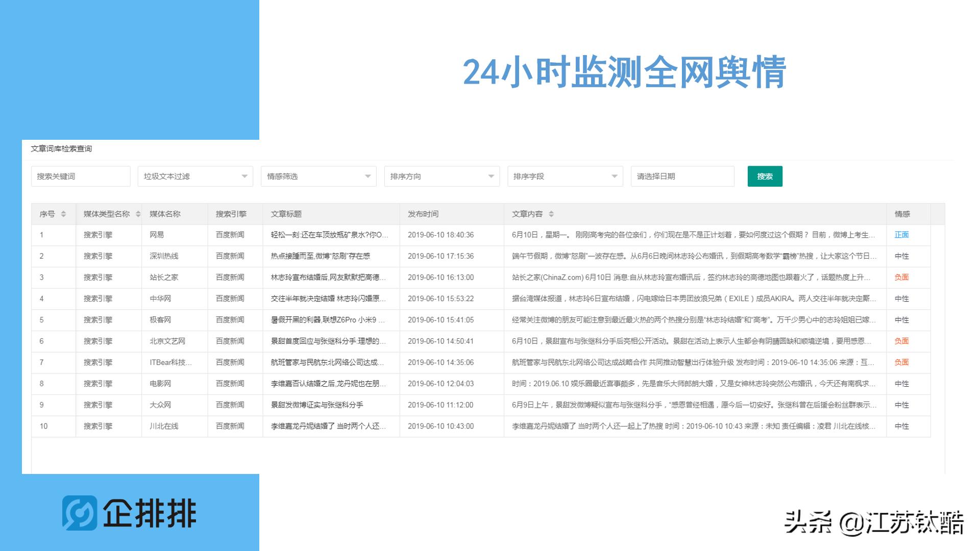This screenshot has height=551, width=980.
Task: Click the 请选择日期 date field
Action: click(682, 176)
